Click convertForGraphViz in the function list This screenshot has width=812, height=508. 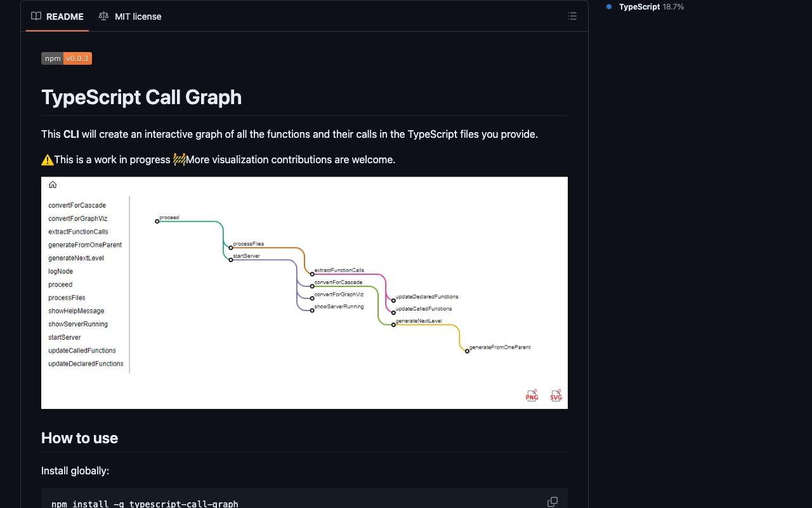pyautogui.click(x=77, y=218)
